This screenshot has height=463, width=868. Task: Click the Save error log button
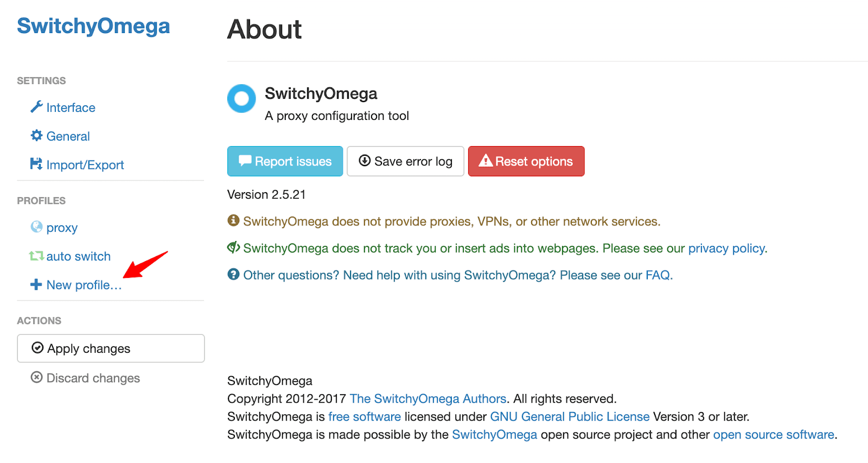pos(405,161)
